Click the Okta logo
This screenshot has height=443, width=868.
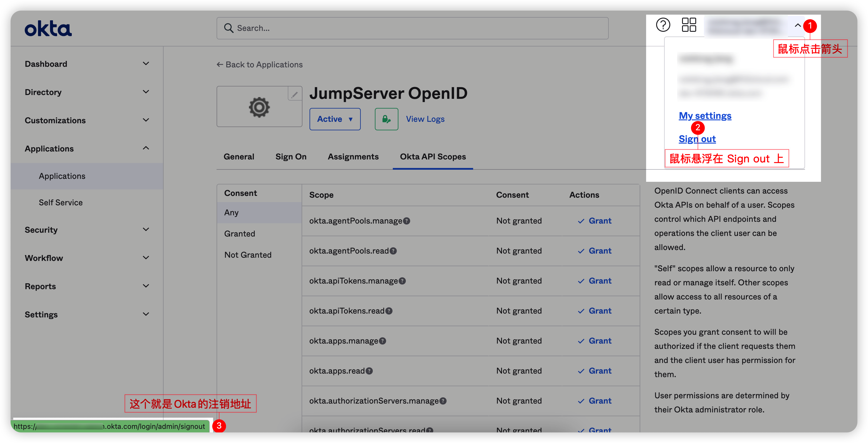[x=48, y=29]
